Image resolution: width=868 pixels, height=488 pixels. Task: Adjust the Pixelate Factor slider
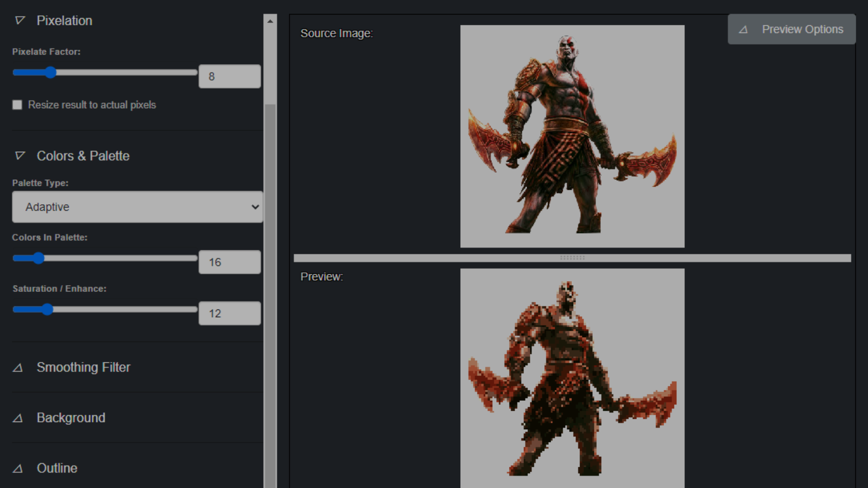click(x=105, y=72)
